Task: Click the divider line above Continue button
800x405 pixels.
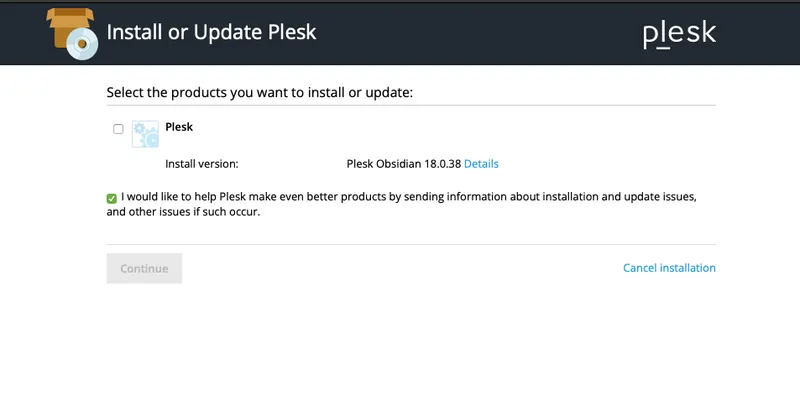Action: [x=411, y=244]
